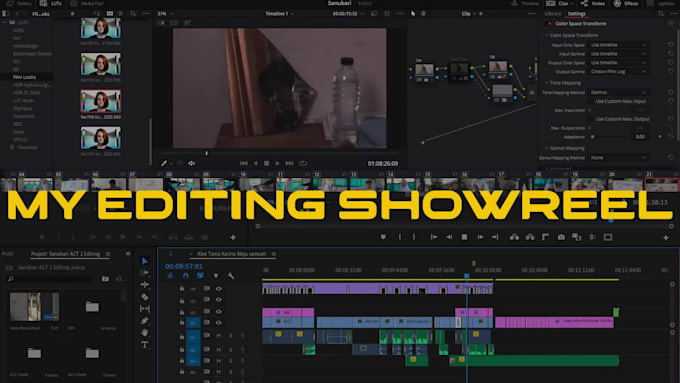Toggle the Color Space Transform effect red dot
Image resolution: width=680 pixels, height=383 pixels.
[x=549, y=23]
